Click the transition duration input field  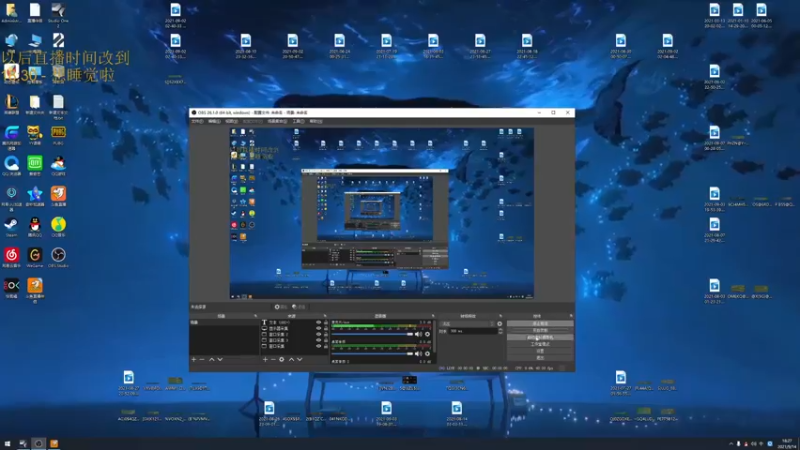[472, 331]
